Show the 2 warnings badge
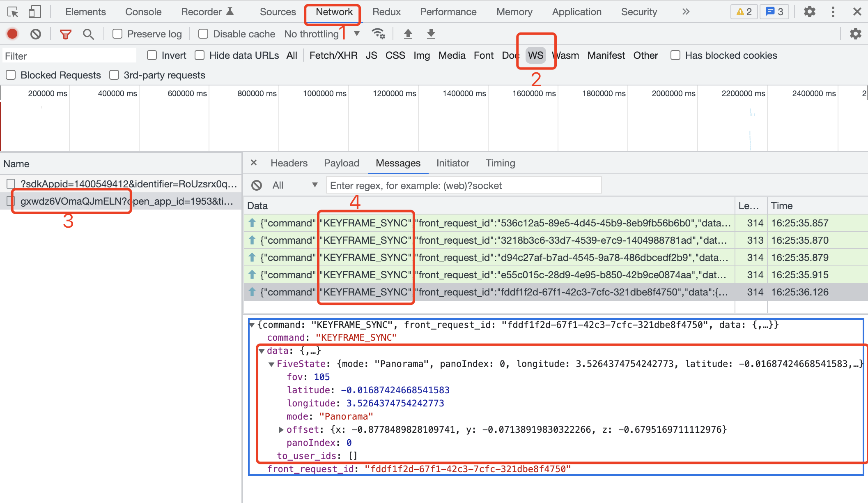This screenshot has height=503, width=868. tap(744, 12)
